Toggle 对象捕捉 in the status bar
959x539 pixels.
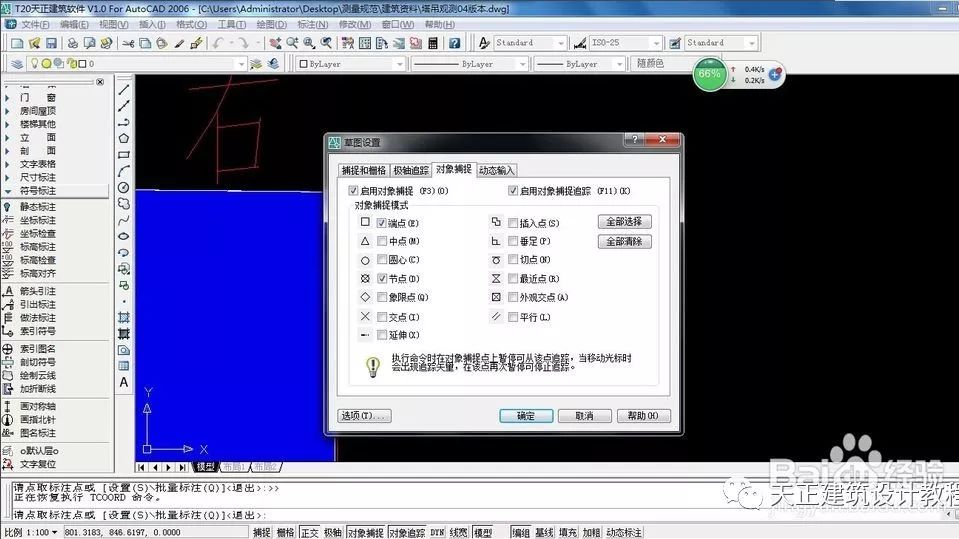(365, 533)
